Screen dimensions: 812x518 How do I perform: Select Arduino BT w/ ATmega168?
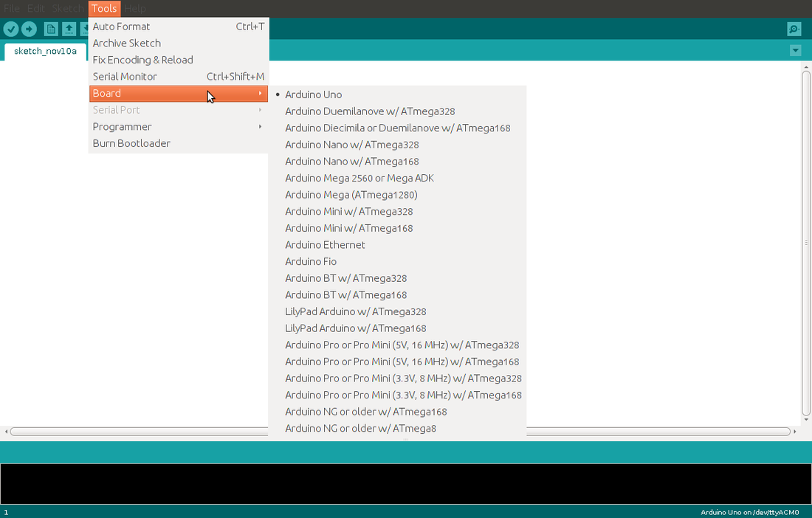point(397,294)
